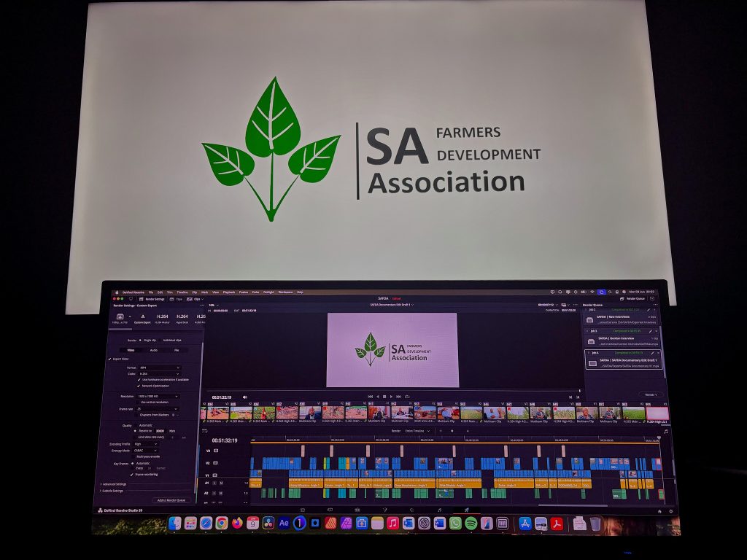The width and height of the screenshot is (747, 560).
Task: Click the Deliver page rocket icon
Action: [465, 510]
